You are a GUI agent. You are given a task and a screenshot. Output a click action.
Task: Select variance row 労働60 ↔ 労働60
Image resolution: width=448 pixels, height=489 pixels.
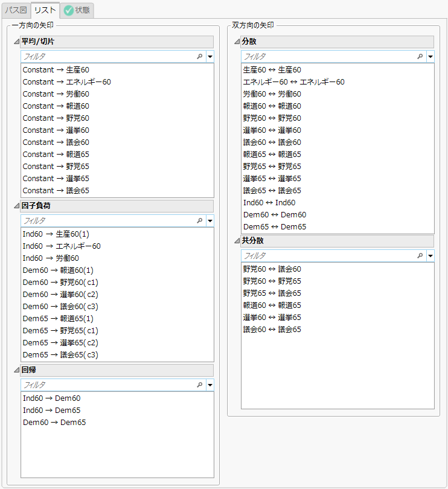338,94
